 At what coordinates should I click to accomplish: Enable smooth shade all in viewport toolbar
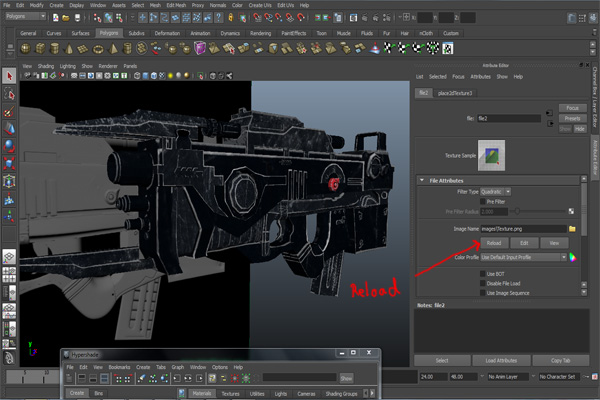click(x=145, y=76)
